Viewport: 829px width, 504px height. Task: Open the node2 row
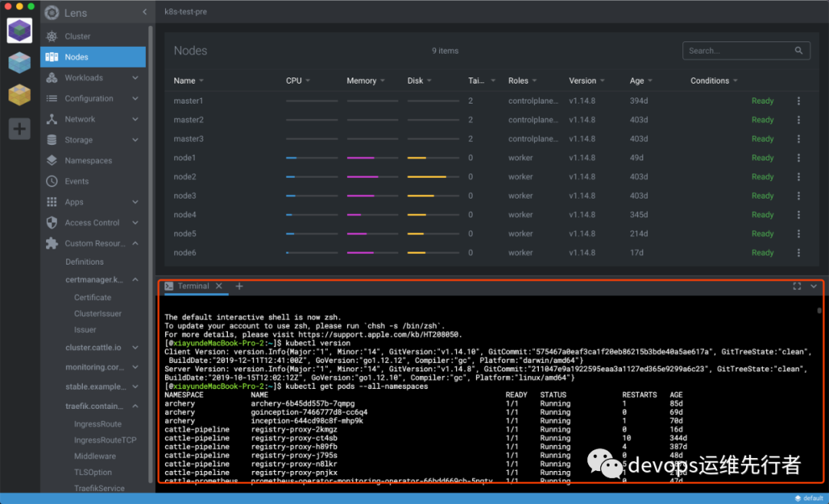click(492, 177)
